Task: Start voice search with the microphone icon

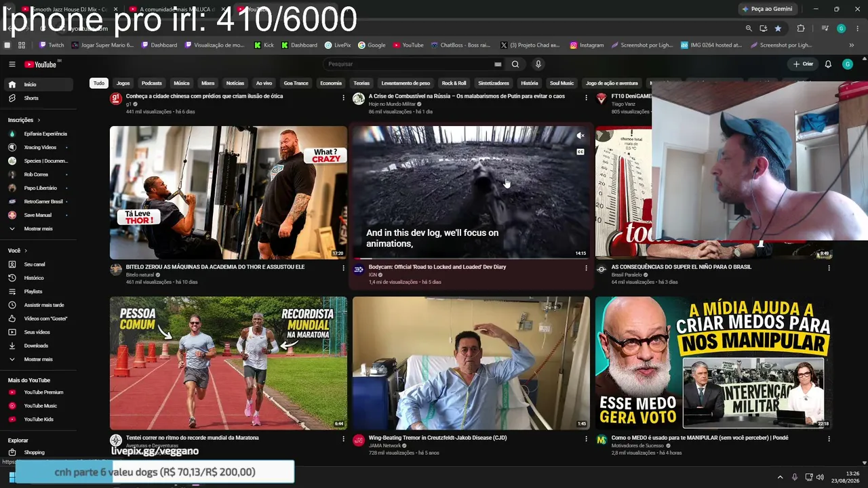Action: tap(538, 64)
